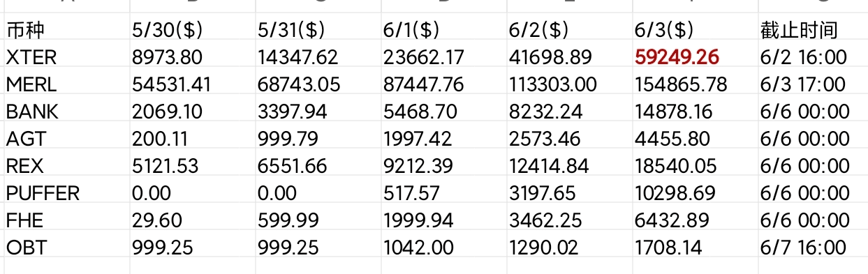868x274 pixels.
Task: Select the 517.57 cell in PUFFER row
Action: 443,193
